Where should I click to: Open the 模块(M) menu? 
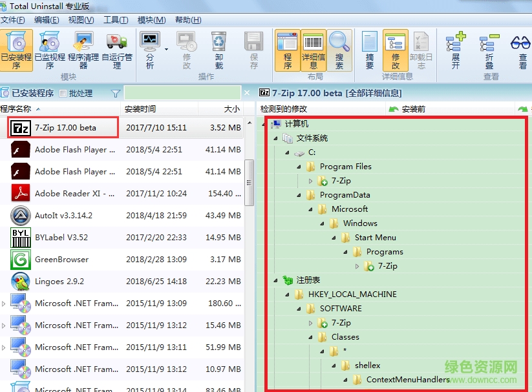point(151,19)
